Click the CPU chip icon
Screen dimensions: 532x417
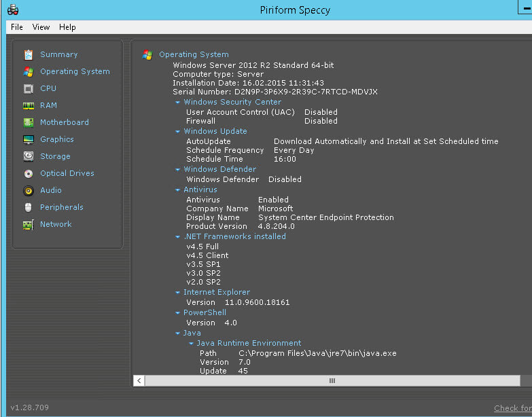coord(29,89)
